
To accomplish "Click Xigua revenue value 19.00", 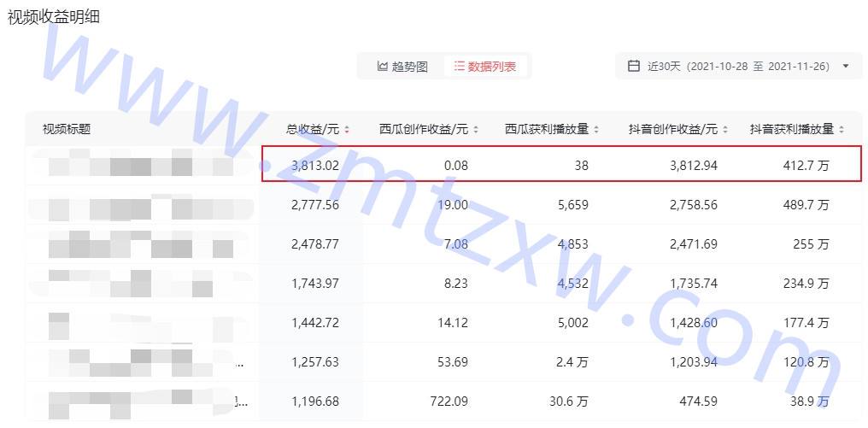I will [x=453, y=205].
